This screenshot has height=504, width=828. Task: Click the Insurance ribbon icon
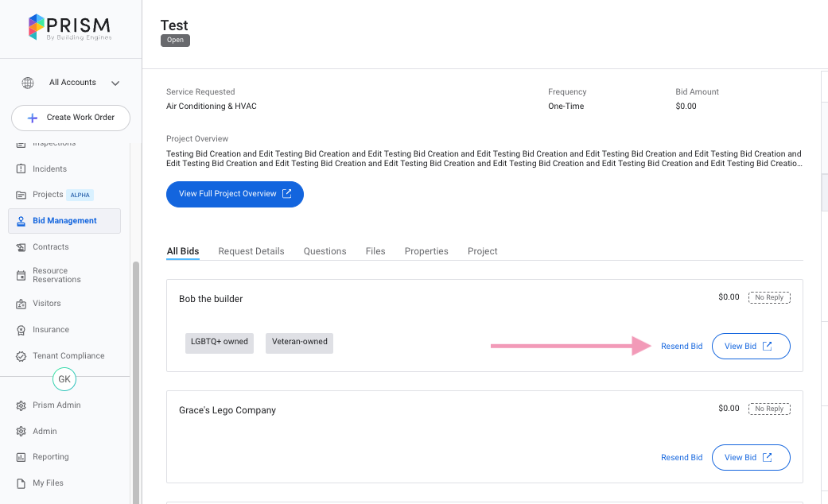coord(21,331)
